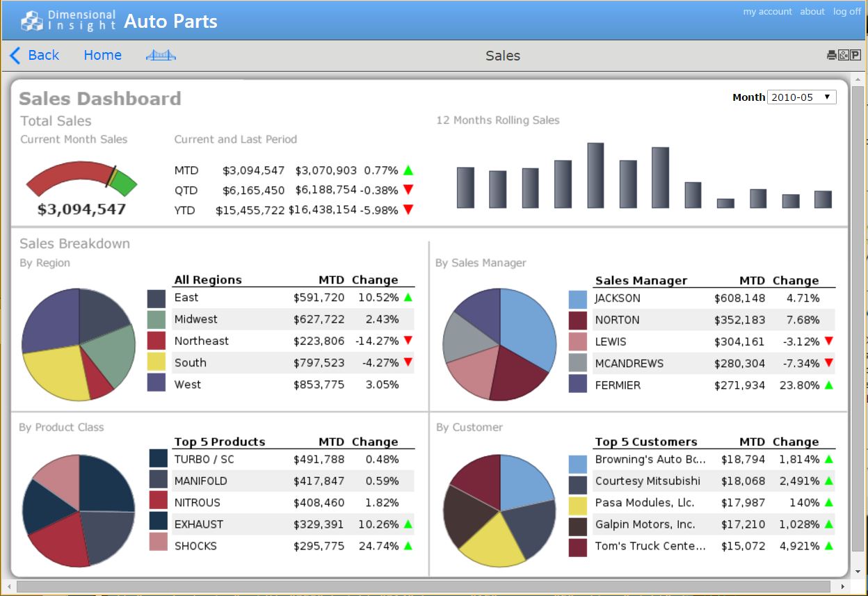Image resolution: width=868 pixels, height=596 pixels.
Task: Click the current month sales gauge
Action: [81, 181]
